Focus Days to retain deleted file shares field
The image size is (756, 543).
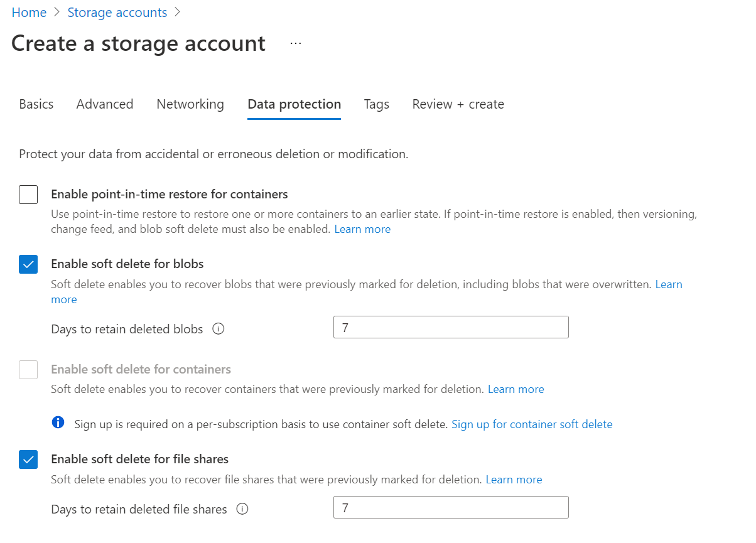(451, 507)
